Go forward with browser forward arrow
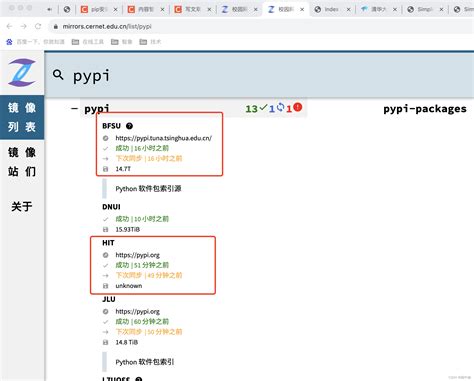 [x=24, y=26]
